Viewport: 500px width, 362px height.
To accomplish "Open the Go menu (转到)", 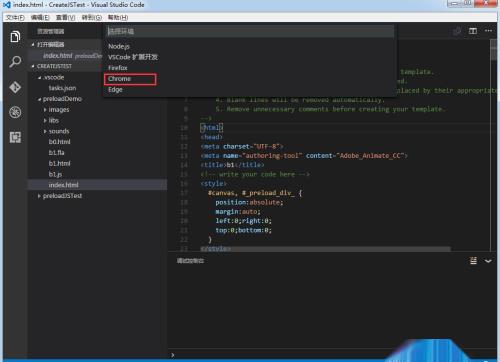I will 92,17.
